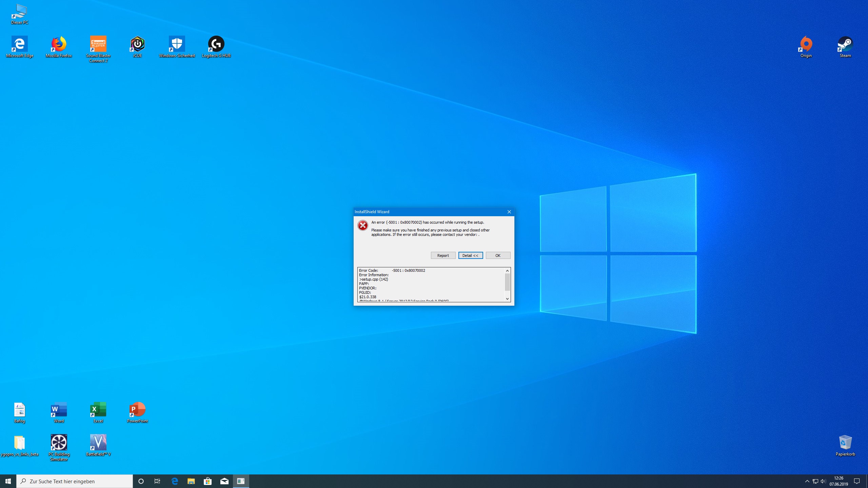The image size is (868, 488).
Task: Select the Mozilla Firefox shortcut
Action: (59, 44)
